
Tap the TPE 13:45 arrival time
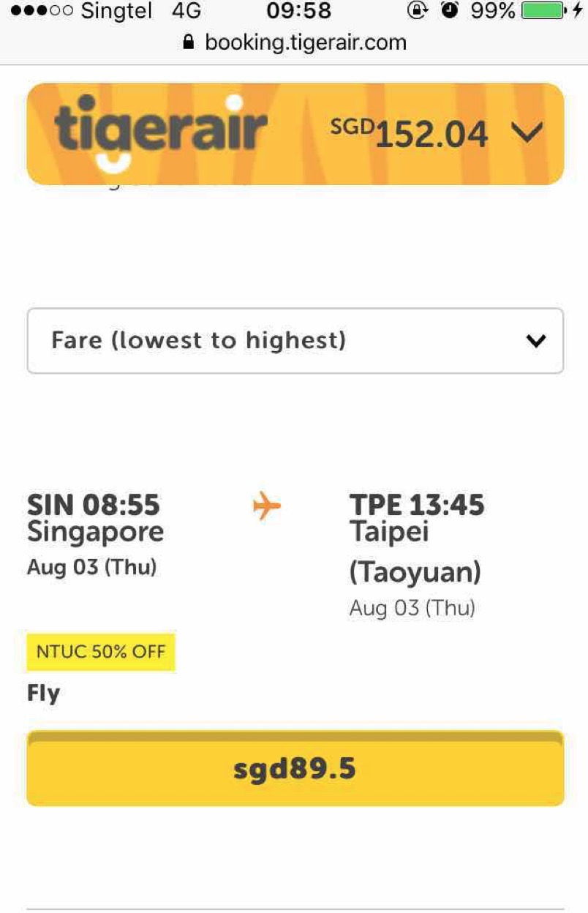click(x=417, y=505)
